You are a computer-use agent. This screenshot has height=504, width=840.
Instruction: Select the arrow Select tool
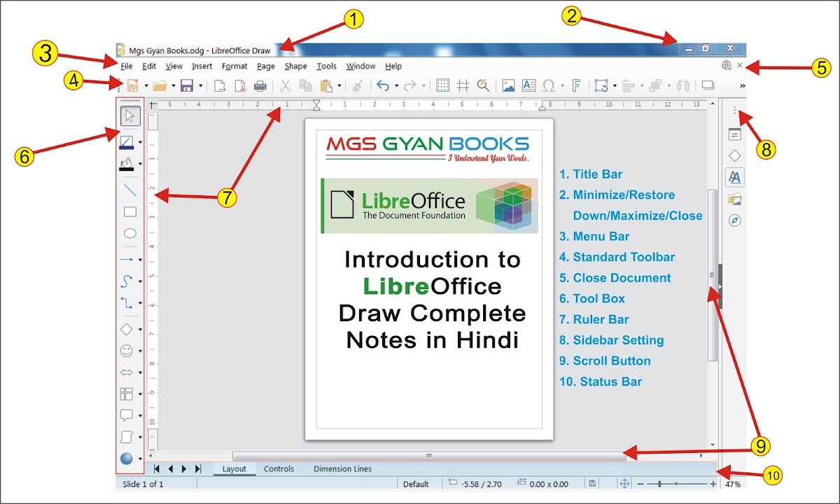[x=129, y=116]
